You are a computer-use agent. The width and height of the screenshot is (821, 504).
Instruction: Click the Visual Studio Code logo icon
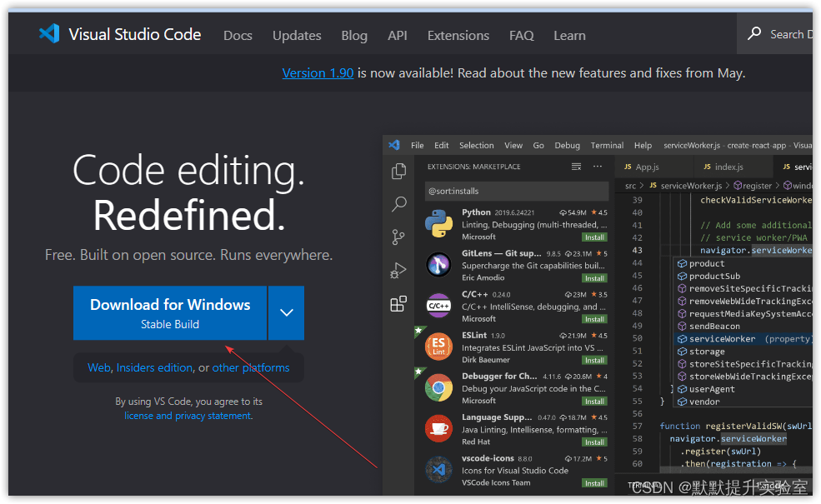(50, 34)
